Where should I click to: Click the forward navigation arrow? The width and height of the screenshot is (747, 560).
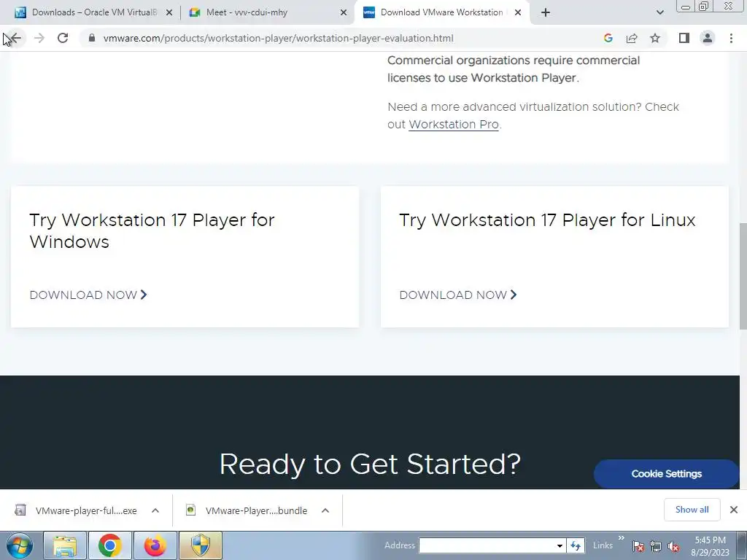[39, 38]
